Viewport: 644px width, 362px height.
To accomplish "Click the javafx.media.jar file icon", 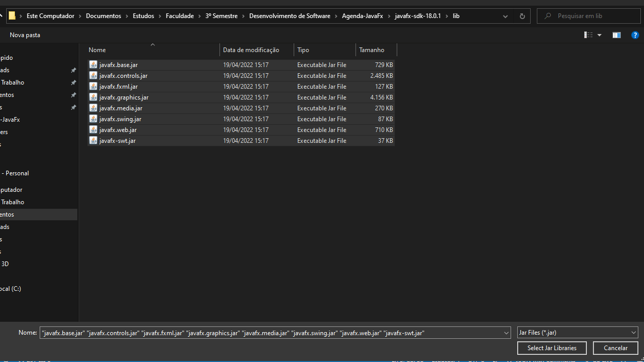I will click(93, 108).
